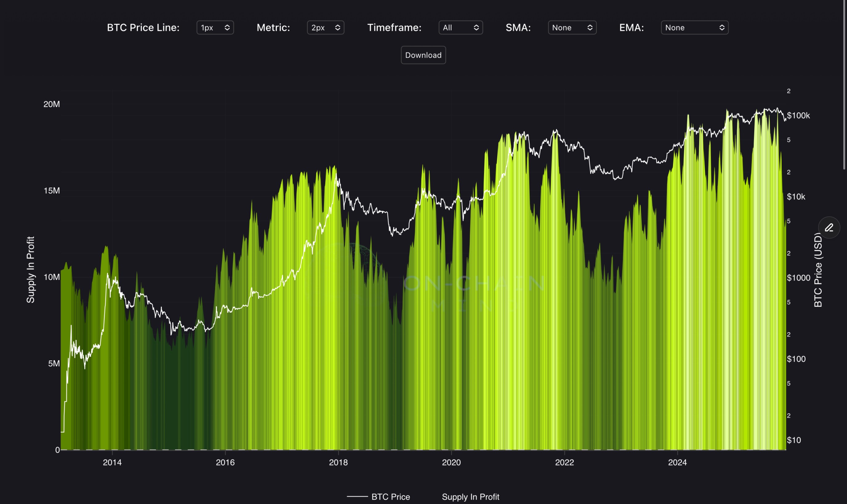Click the page vertical scrollbar thumb
This screenshot has width=847, height=504.
pyautogui.click(x=844, y=85)
